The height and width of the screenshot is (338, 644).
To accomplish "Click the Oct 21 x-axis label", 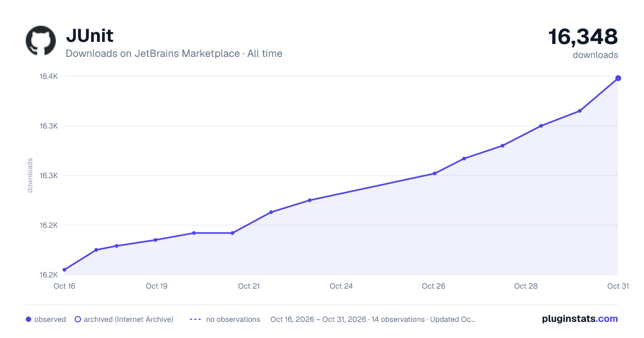I will point(249,286).
